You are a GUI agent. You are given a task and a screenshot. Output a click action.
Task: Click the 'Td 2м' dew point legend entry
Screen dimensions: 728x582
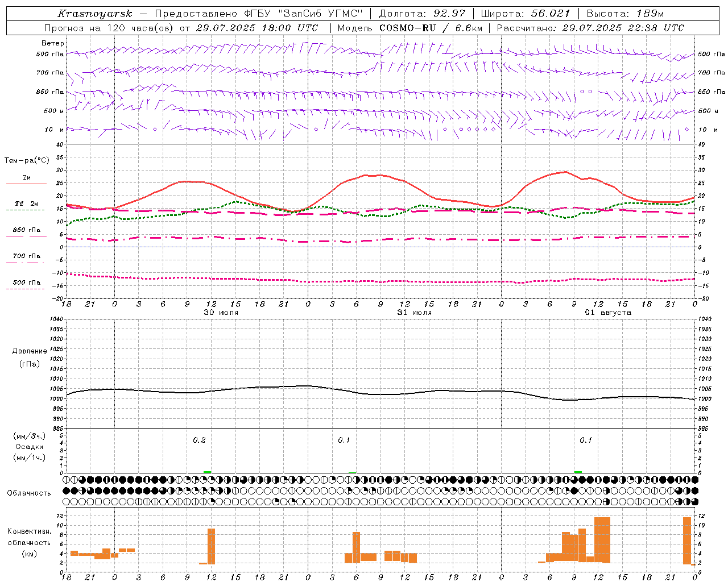(27, 203)
